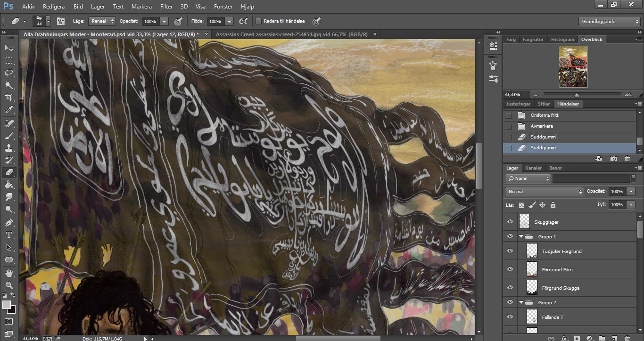Open the blend mode Normal dropdown
Screen dimensions: 644x341
point(544,192)
